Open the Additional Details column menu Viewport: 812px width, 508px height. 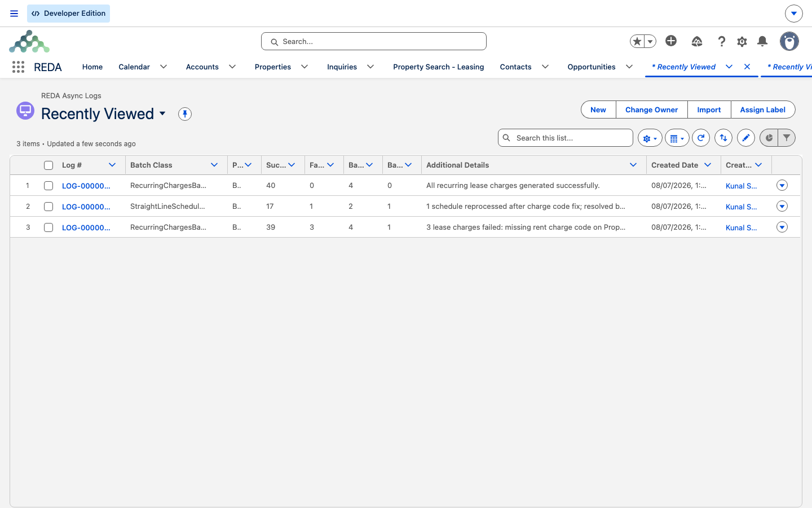coord(633,165)
